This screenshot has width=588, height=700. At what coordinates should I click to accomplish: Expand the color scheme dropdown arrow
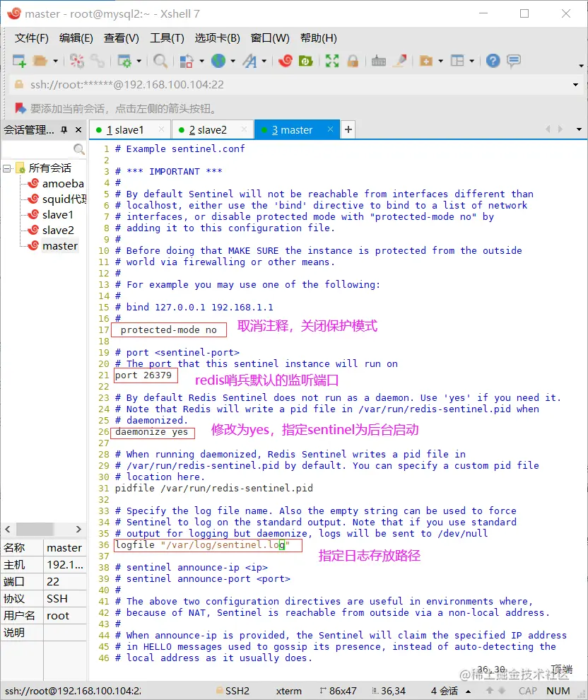(x=201, y=61)
